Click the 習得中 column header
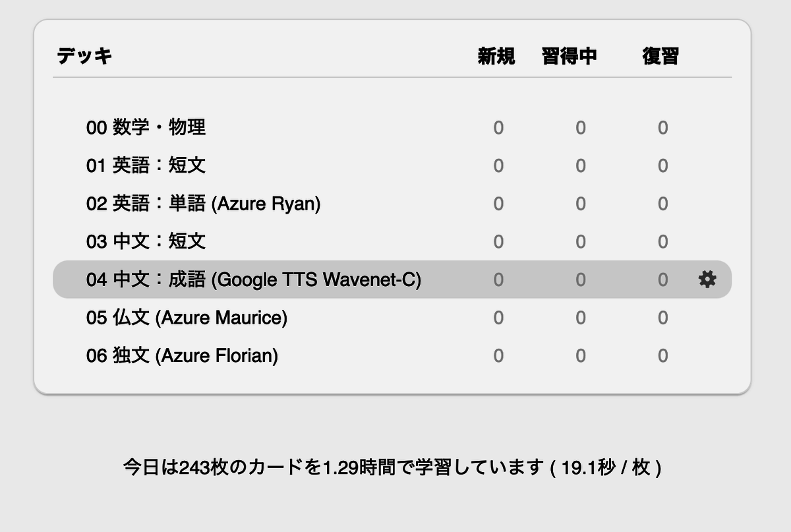The width and height of the screenshot is (791, 532). (x=570, y=56)
